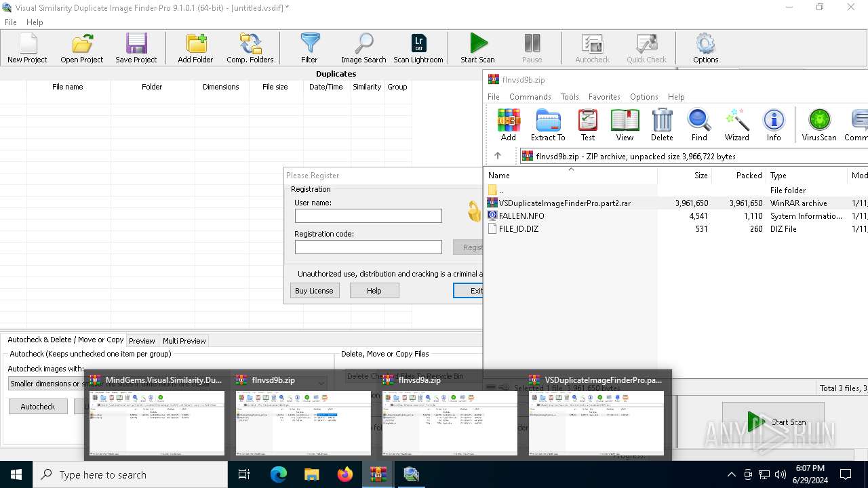The height and width of the screenshot is (488, 868).
Task: Select the Comp. Folders tool
Action: (250, 49)
